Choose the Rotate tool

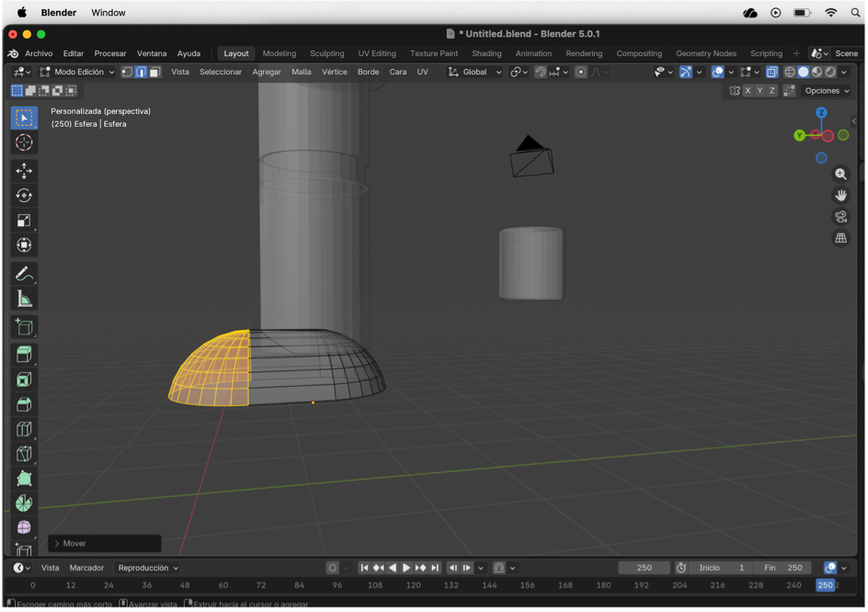coord(24,196)
